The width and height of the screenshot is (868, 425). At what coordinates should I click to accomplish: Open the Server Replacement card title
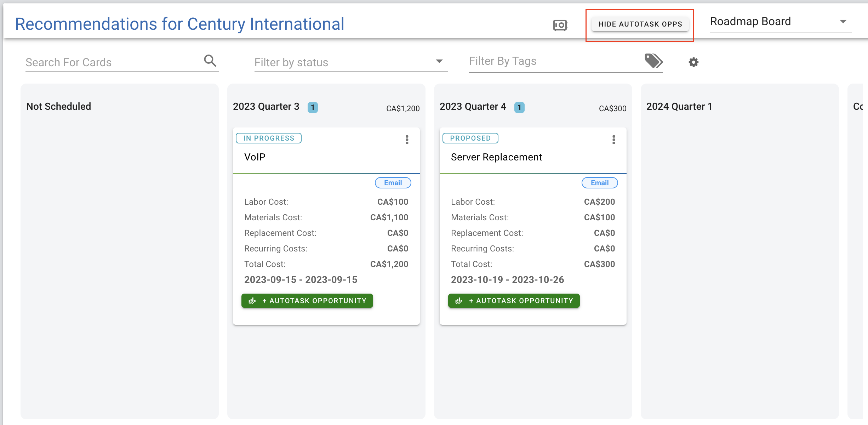click(496, 157)
